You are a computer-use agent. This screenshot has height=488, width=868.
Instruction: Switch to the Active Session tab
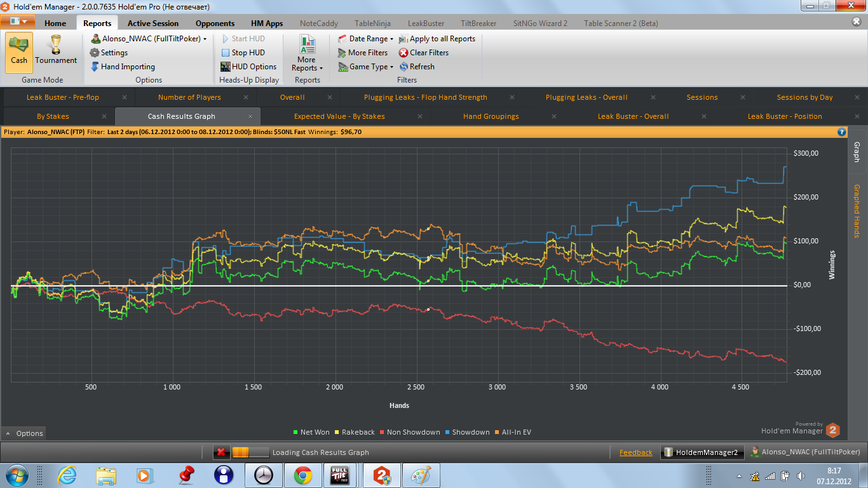(153, 23)
